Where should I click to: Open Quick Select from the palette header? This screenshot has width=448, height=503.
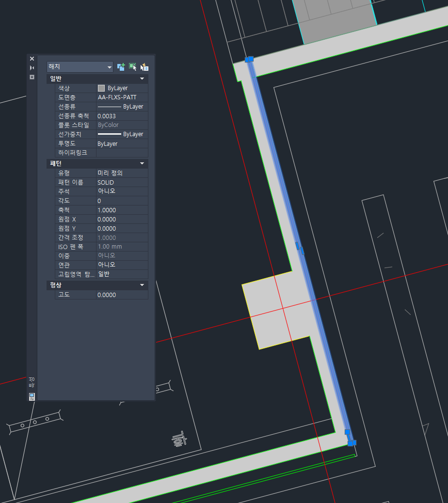click(x=144, y=67)
